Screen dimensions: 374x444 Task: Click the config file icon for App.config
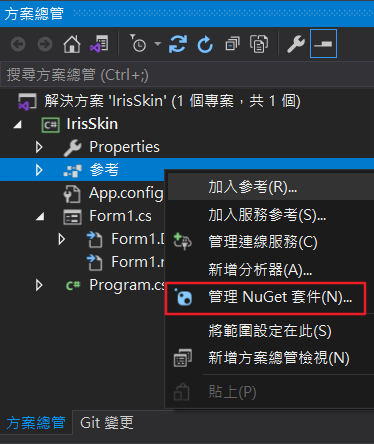72,194
